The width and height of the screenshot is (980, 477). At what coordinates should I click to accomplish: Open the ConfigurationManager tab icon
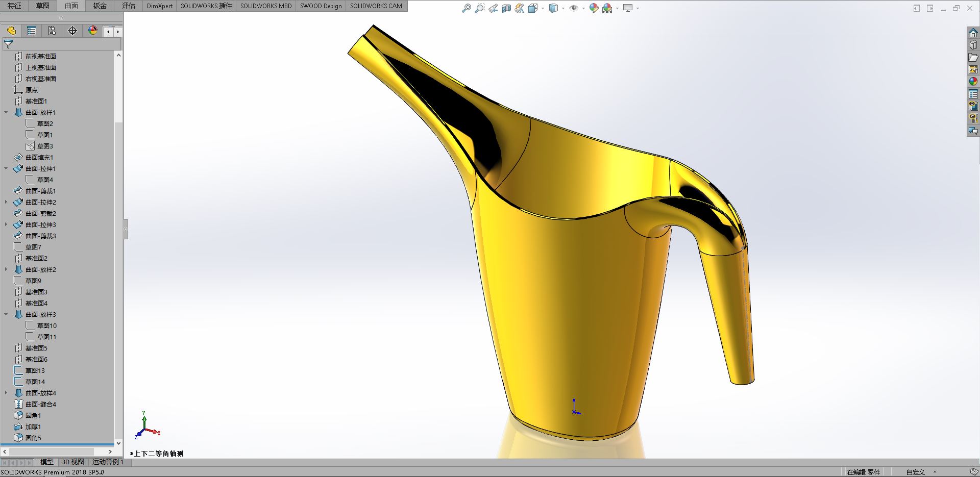pos(52,31)
